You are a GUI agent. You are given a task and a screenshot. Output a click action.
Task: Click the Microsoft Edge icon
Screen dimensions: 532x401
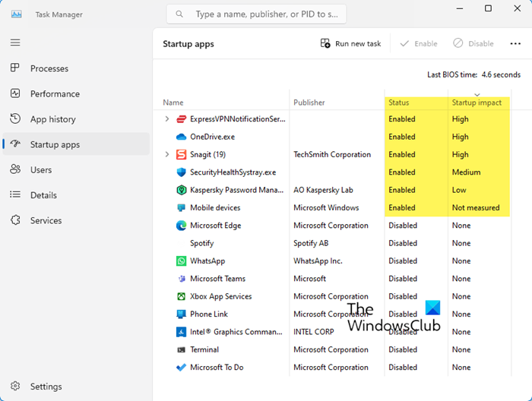[181, 226]
